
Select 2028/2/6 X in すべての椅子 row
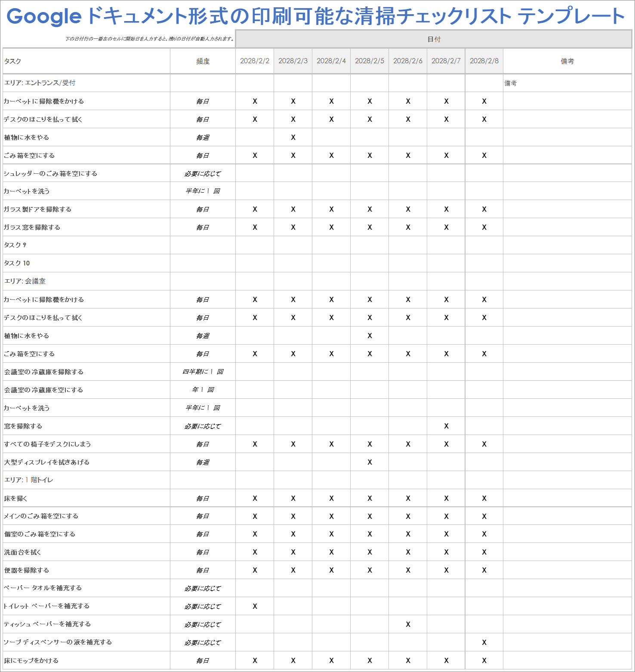408,444
